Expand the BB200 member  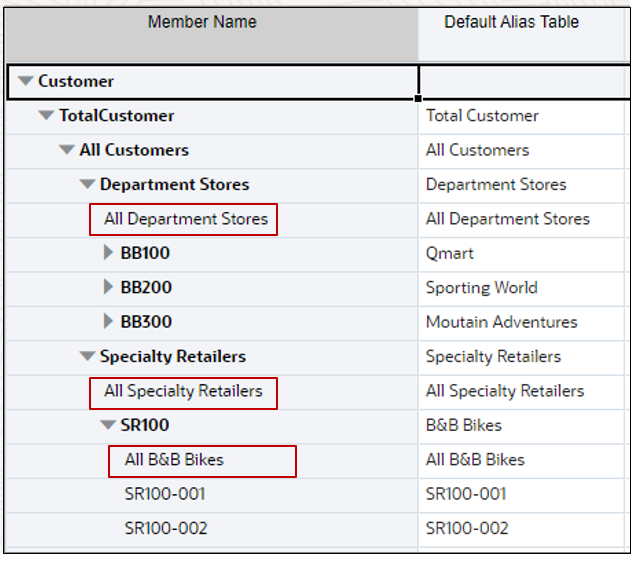(x=109, y=288)
